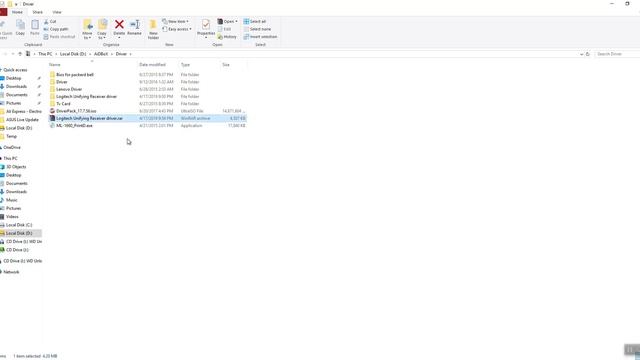Click Network in the navigation pane
Screen dimensions: 640x360
[x=11, y=272]
